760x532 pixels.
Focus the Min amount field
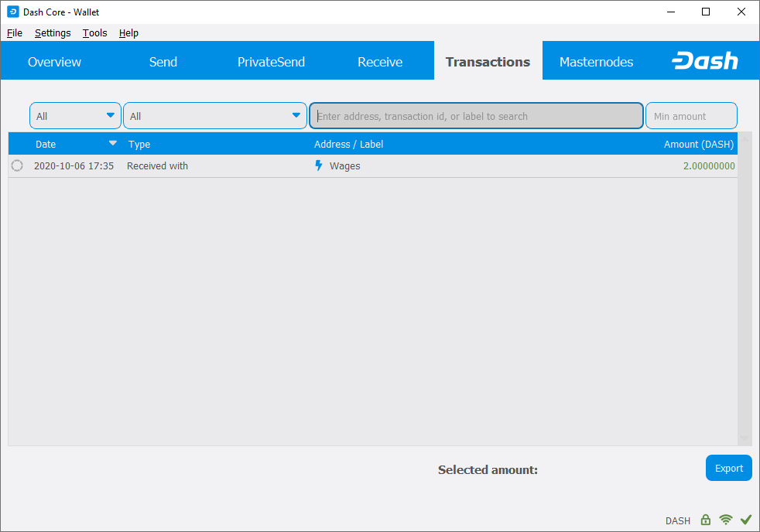[690, 116]
